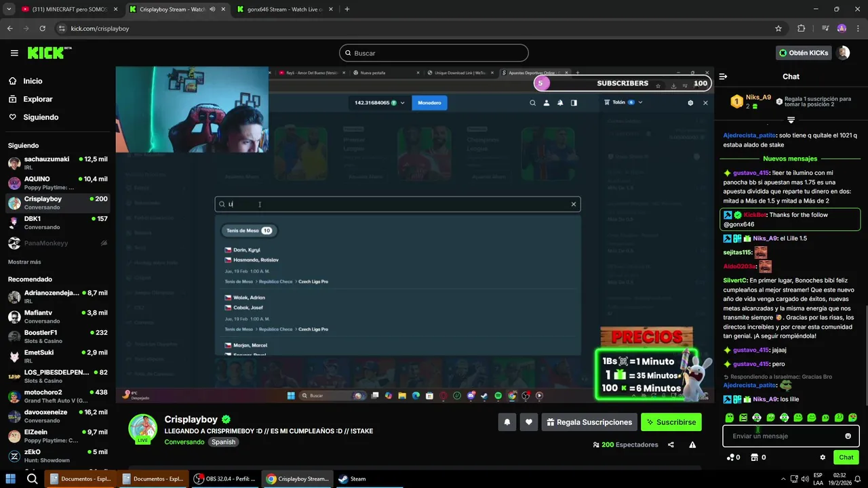The image size is (868, 488).
Task: Send message with the Chat button
Action: coord(846,457)
